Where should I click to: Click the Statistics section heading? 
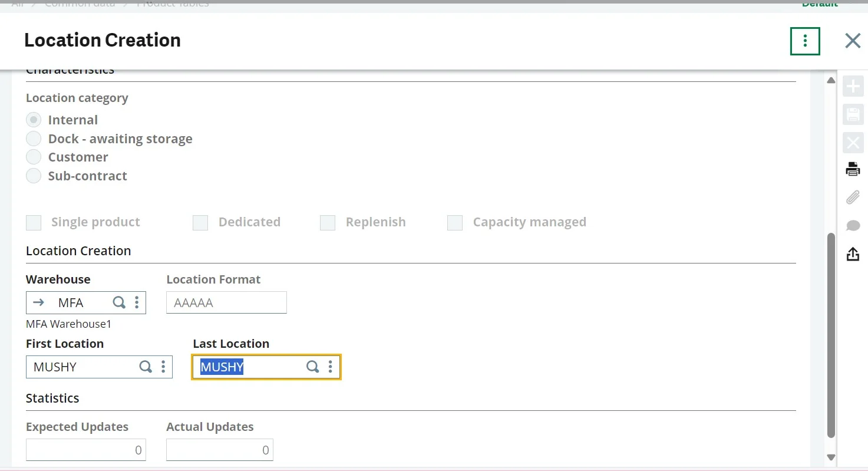pyautogui.click(x=52, y=398)
